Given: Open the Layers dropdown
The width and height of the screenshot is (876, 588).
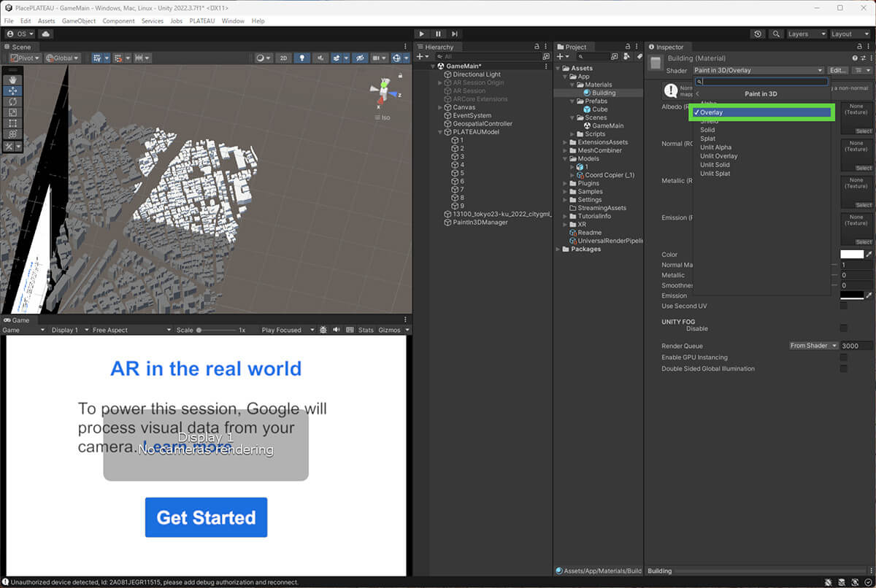Looking at the screenshot, I should (x=806, y=34).
